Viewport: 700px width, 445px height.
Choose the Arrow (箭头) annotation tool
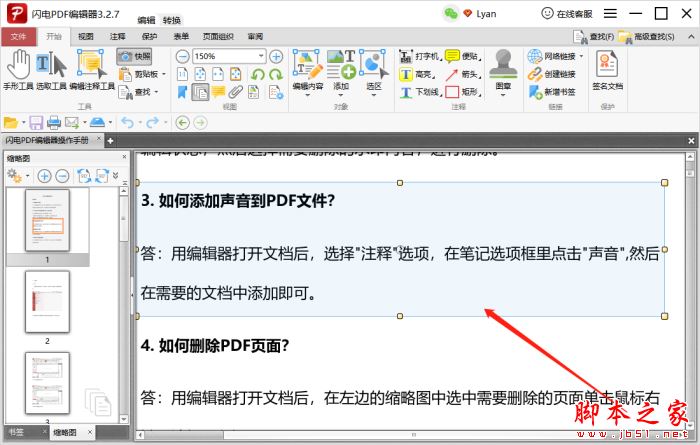point(463,74)
